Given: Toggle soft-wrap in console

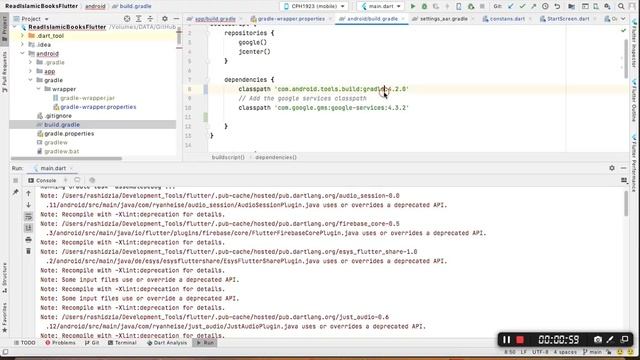Looking at the screenshot, I should point(28,216).
